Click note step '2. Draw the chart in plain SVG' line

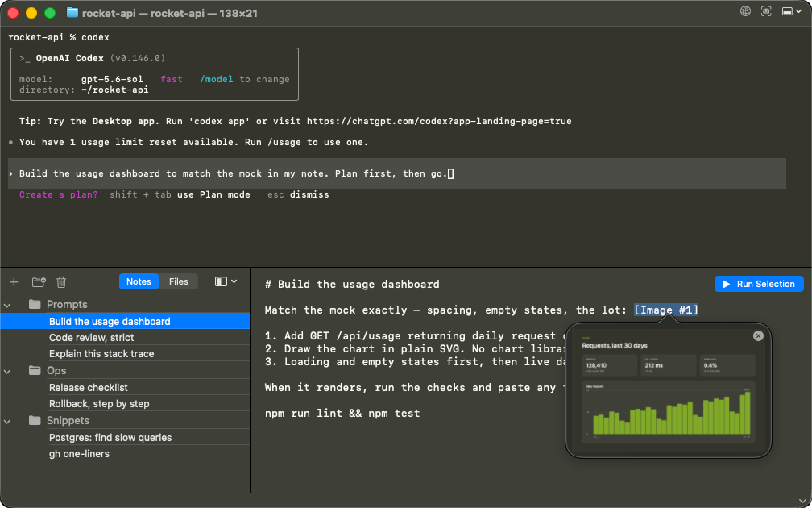[414, 349]
